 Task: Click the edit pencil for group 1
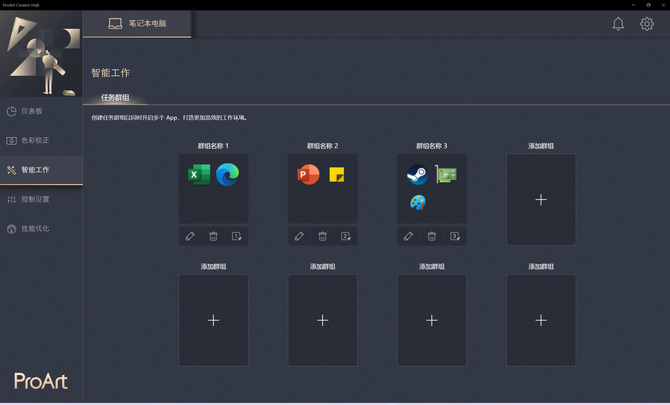point(190,236)
